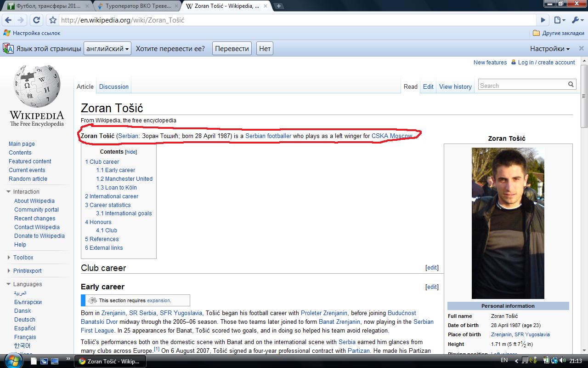Bookmark this page with star icon
The image size is (588, 368).
click(x=53, y=20)
